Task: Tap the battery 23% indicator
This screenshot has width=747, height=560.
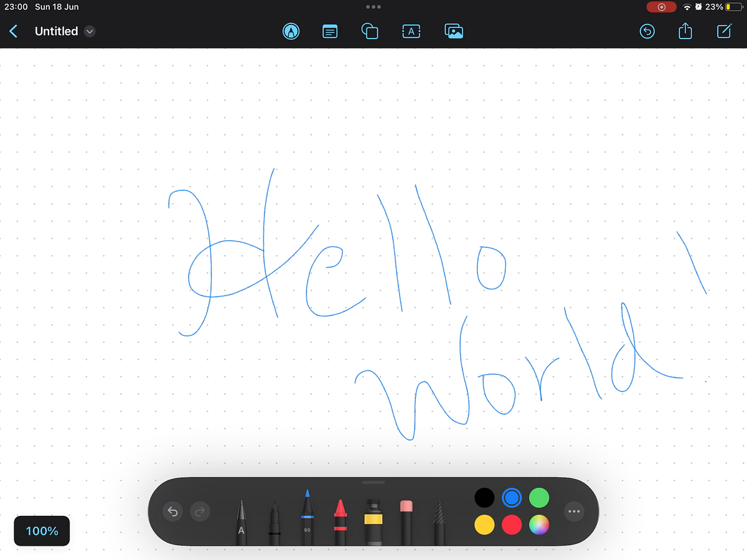Action: click(724, 7)
